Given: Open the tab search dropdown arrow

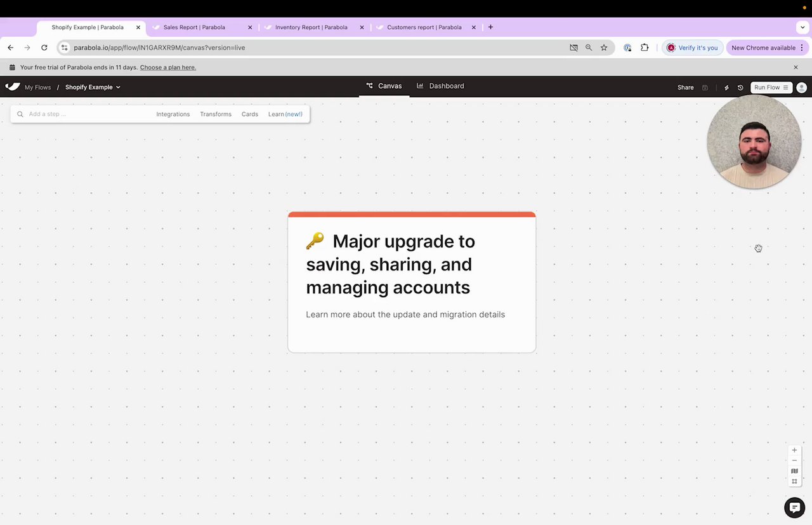Looking at the screenshot, I should (802, 27).
